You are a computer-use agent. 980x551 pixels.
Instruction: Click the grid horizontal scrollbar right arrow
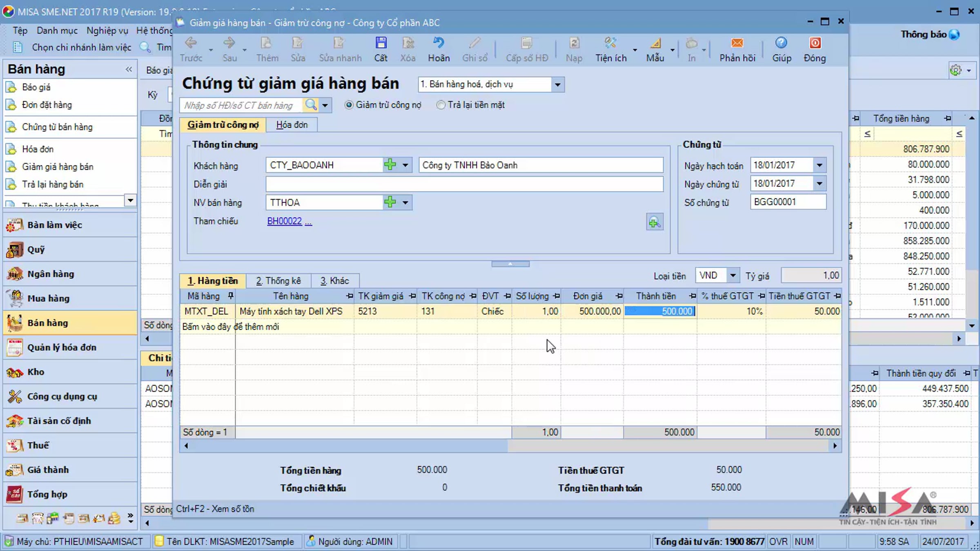pyautogui.click(x=835, y=446)
